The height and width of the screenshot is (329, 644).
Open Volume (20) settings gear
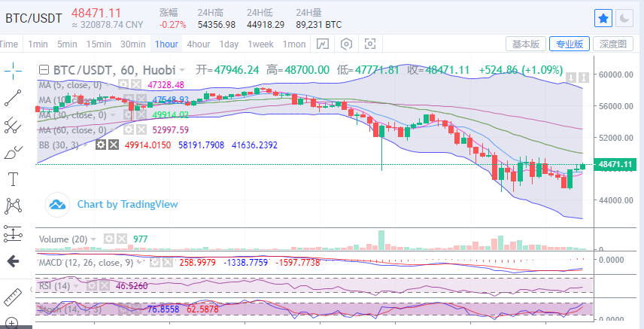(109, 239)
